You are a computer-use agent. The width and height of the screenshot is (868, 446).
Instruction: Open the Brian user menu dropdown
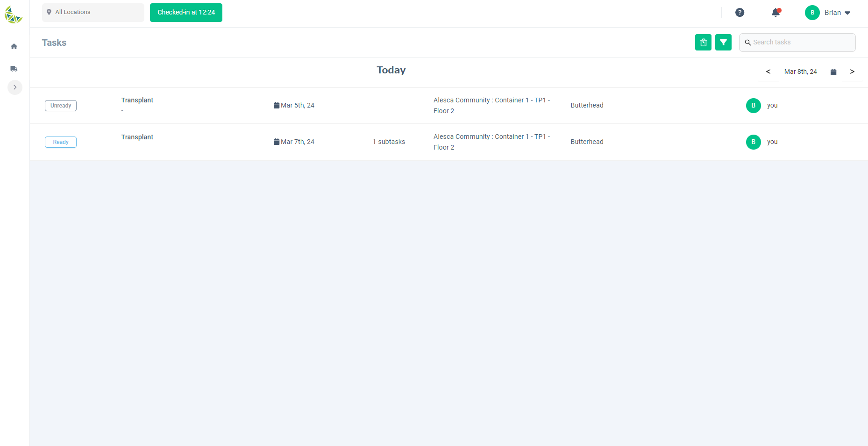click(x=828, y=13)
